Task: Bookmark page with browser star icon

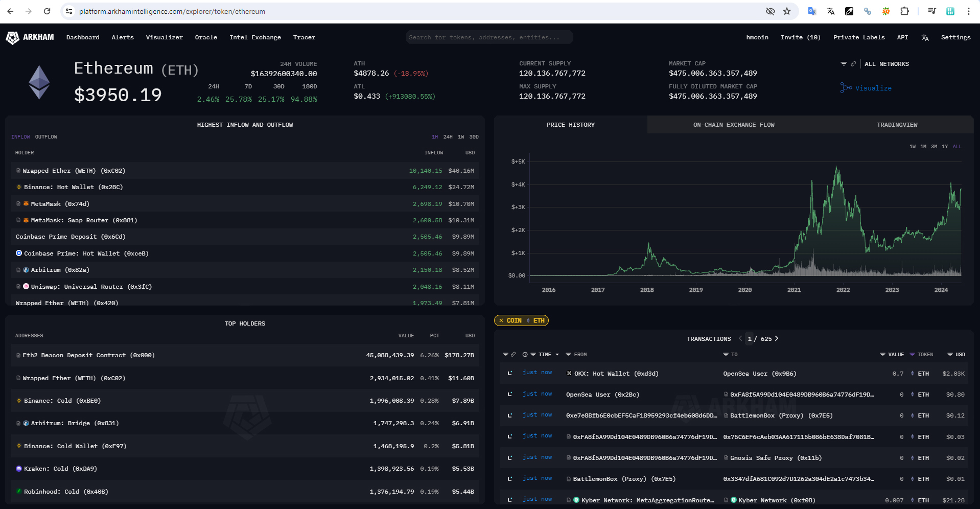Action: pyautogui.click(x=787, y=11)
